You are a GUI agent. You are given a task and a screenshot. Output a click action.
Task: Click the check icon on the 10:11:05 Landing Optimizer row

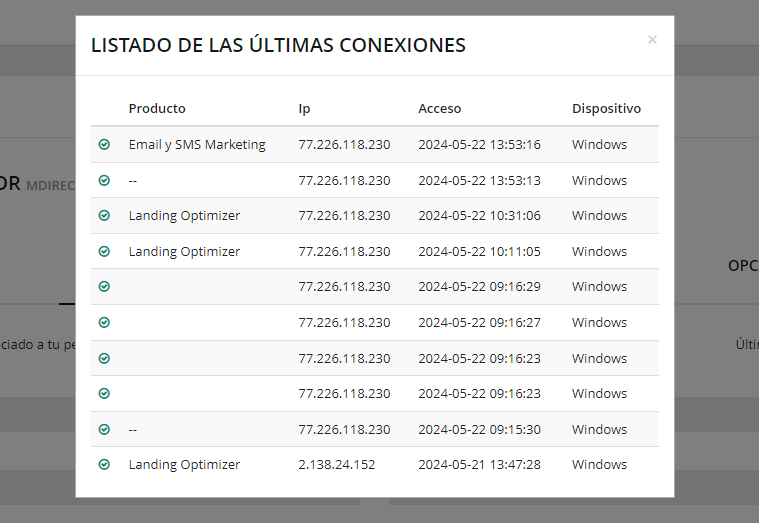pos(104,252)
